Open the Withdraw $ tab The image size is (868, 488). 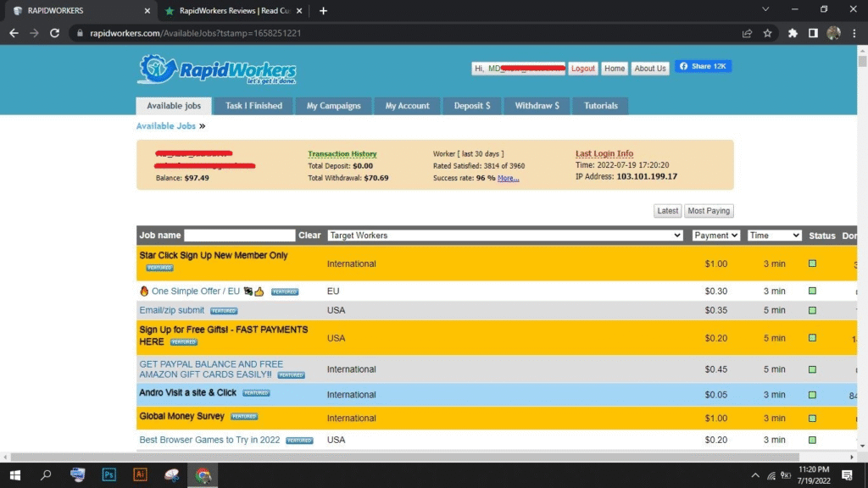pyautogui.click(x=537, y=106)
